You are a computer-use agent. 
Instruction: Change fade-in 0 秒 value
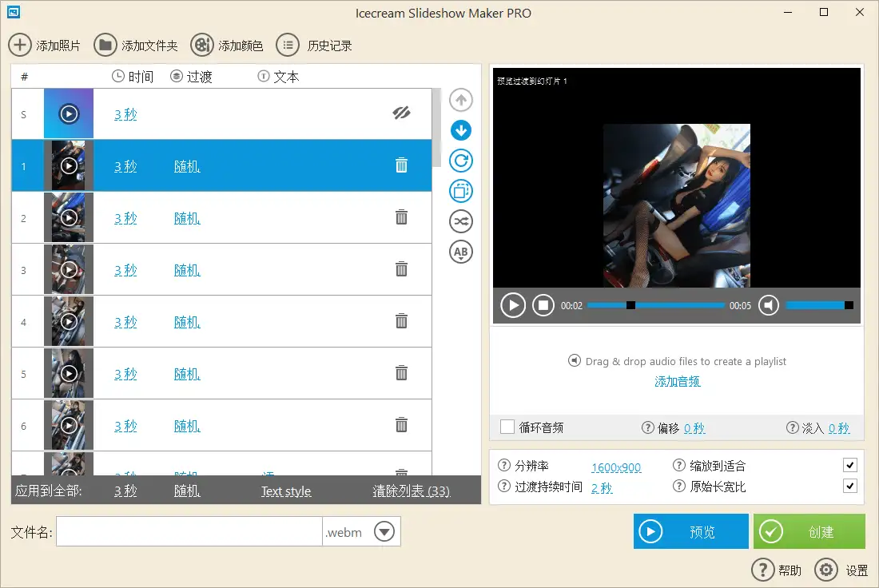coord(838,428)
